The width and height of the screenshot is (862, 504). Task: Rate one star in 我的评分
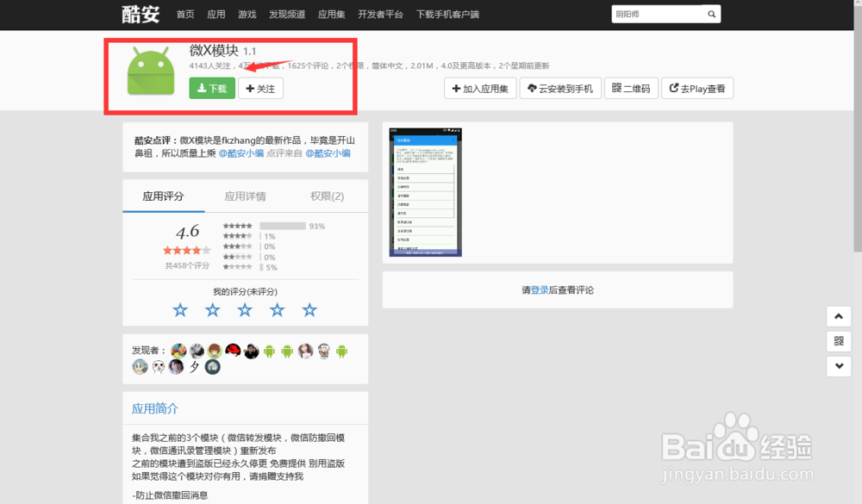coord(180,310)
